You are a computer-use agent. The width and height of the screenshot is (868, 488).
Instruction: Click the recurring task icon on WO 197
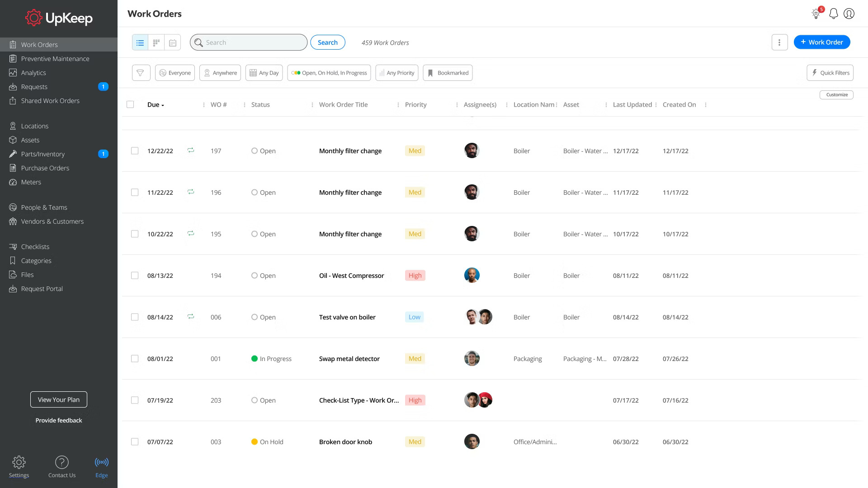click(190, 150)
